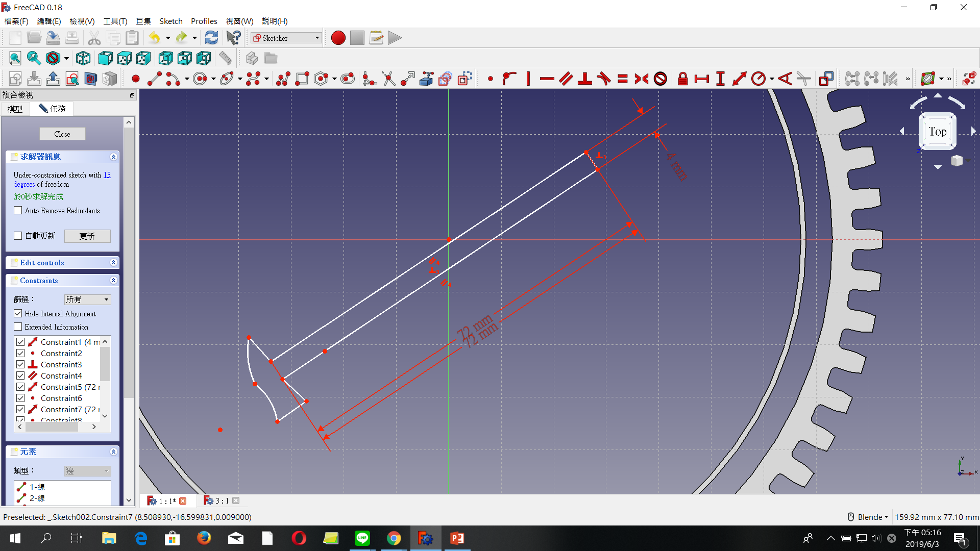Apply the lock constraint
980x551 pixels.
tap(683, 79)
